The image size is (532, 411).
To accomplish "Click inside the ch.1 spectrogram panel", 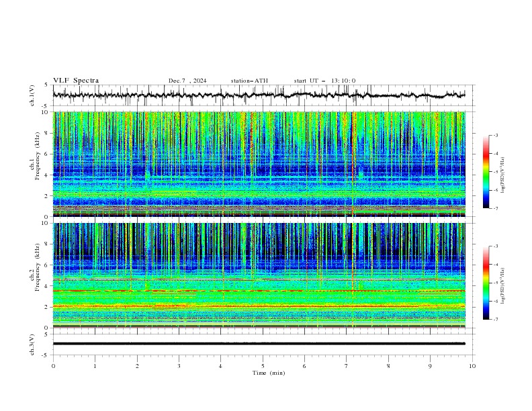I will (259, 164).
